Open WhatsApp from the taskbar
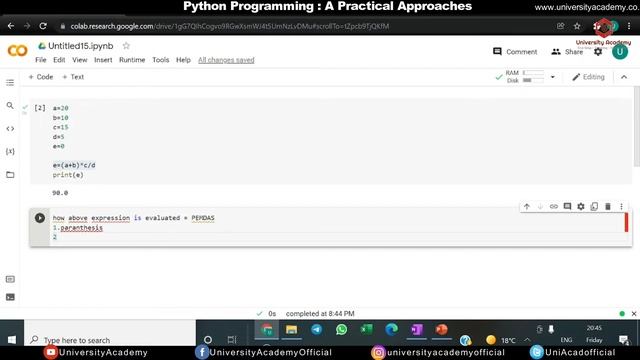Image resolution: width=640 pixels, height=360 pixels. pos(342,329)
